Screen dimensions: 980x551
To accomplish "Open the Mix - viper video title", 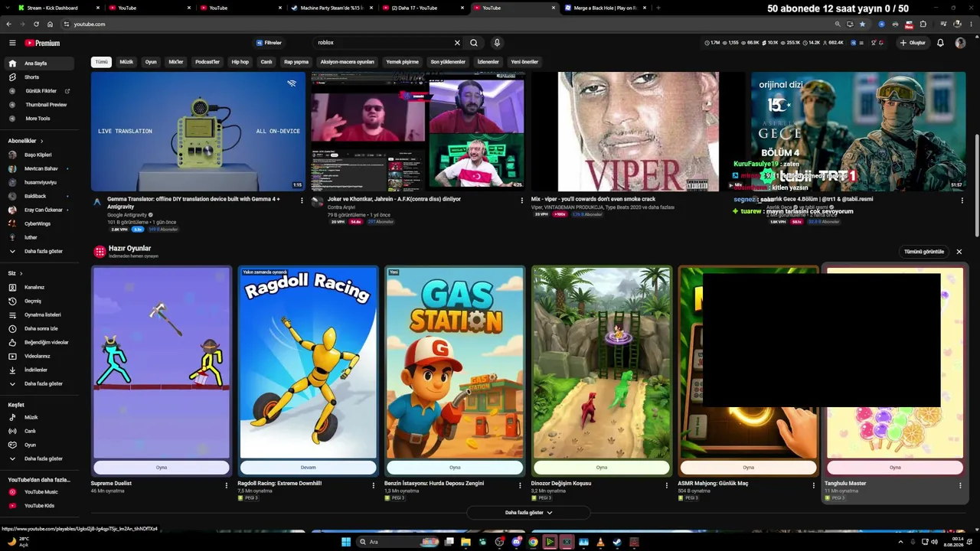I will (x=593, y=199).
